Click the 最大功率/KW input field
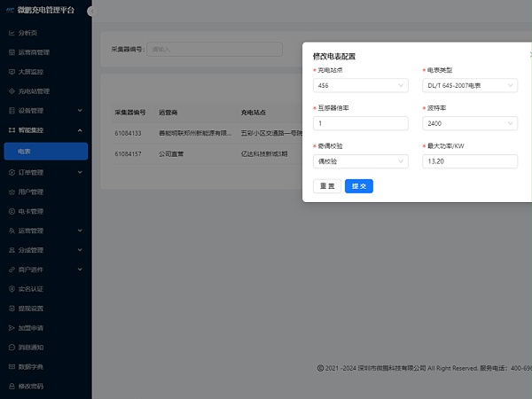 pyautogui.click(x=470, y=161)
